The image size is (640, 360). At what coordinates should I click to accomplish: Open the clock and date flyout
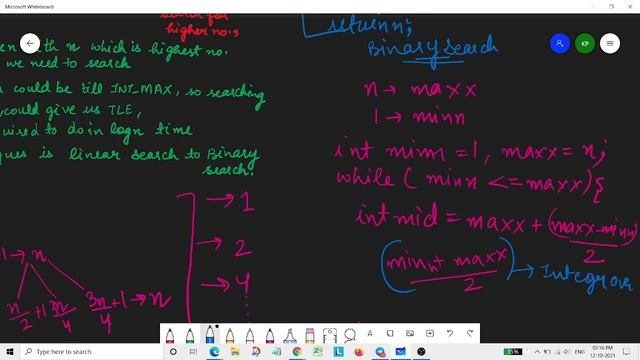pos(602,351)
